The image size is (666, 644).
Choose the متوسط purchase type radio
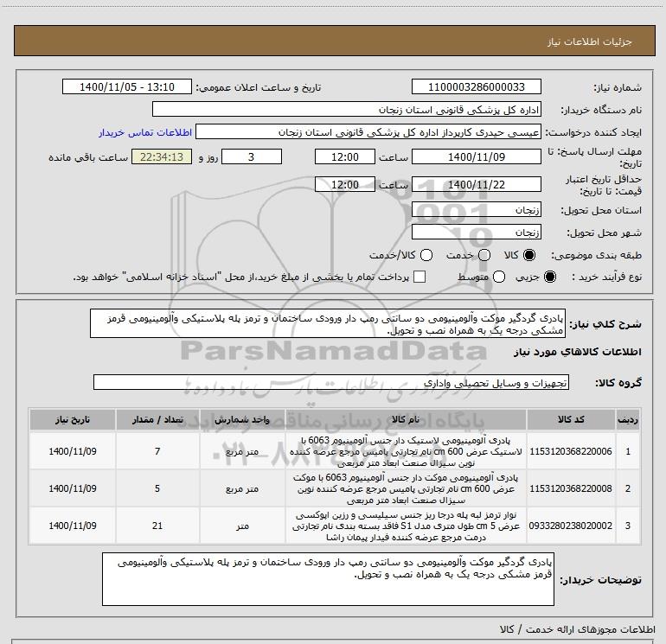point(499,277)
